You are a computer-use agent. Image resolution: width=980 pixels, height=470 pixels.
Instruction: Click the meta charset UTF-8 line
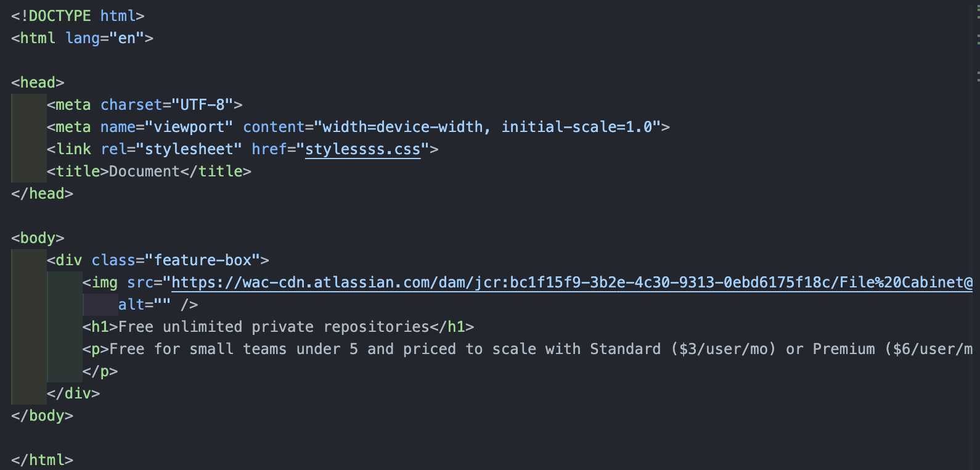(x=144, y=105)
